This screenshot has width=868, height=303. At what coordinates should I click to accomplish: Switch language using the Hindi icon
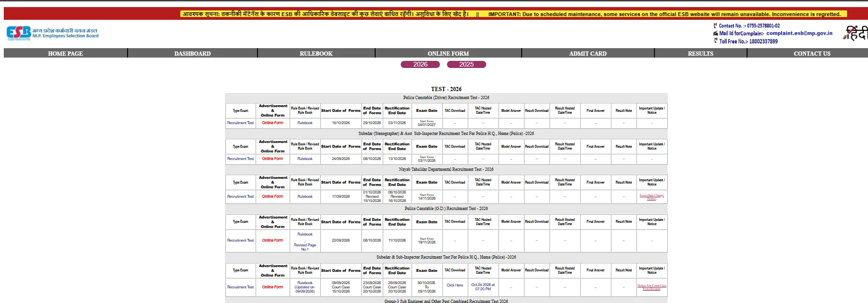point(856,33)
